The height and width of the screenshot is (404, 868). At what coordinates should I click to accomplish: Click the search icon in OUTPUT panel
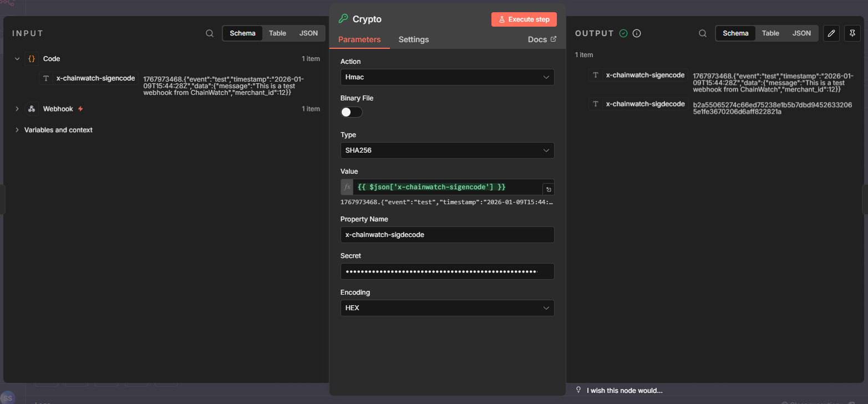tap(703, 33)
